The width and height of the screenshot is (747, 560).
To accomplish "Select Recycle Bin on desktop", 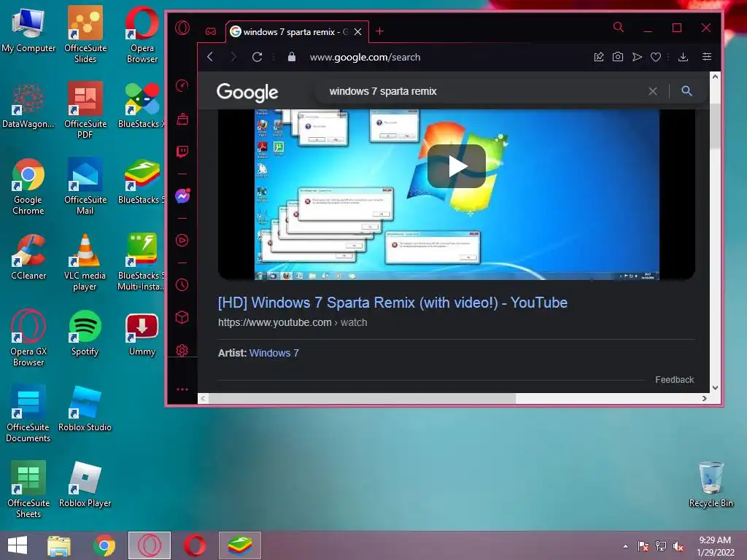I will tap(711, 484).
